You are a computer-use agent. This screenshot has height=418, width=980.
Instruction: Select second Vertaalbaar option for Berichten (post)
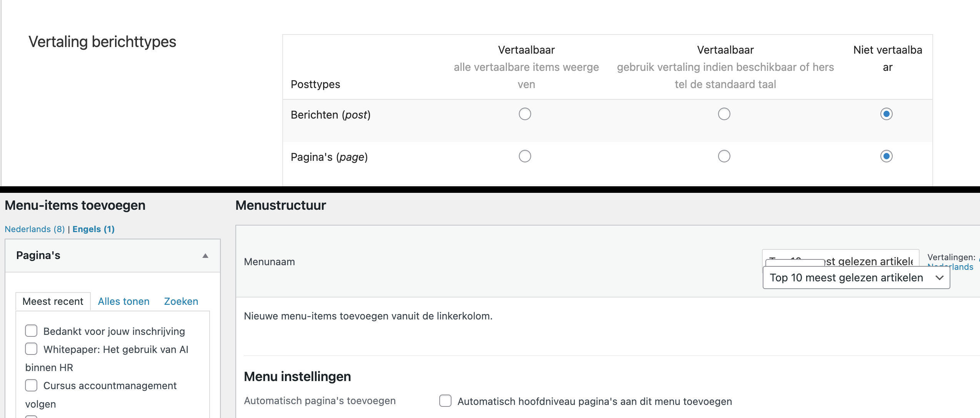pyautogui.click(x=724, y=114)
